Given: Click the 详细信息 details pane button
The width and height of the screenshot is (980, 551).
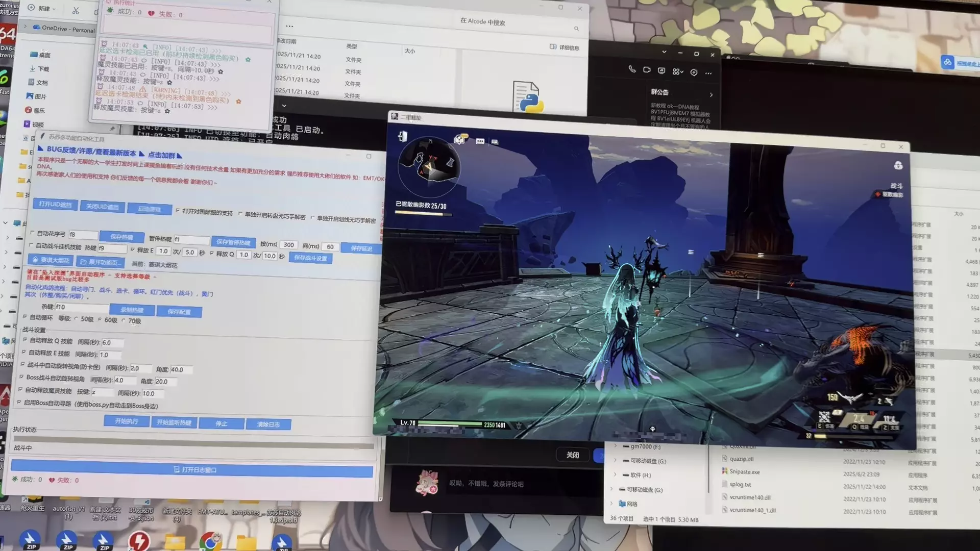Looking at the screenshot, I should 564,47.
